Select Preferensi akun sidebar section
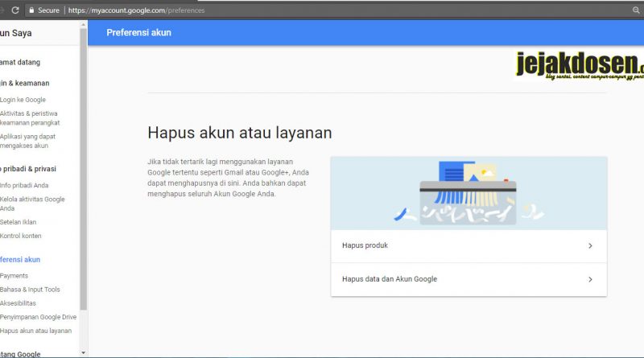 click(x=20, y=260)
